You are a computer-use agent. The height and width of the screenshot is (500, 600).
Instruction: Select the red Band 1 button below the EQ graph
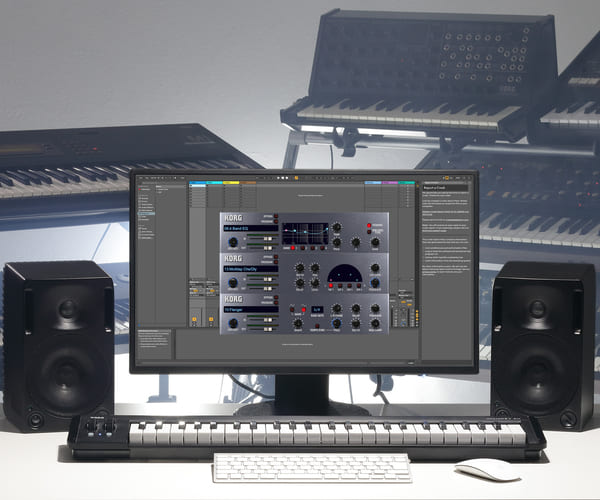click(293, 247)
